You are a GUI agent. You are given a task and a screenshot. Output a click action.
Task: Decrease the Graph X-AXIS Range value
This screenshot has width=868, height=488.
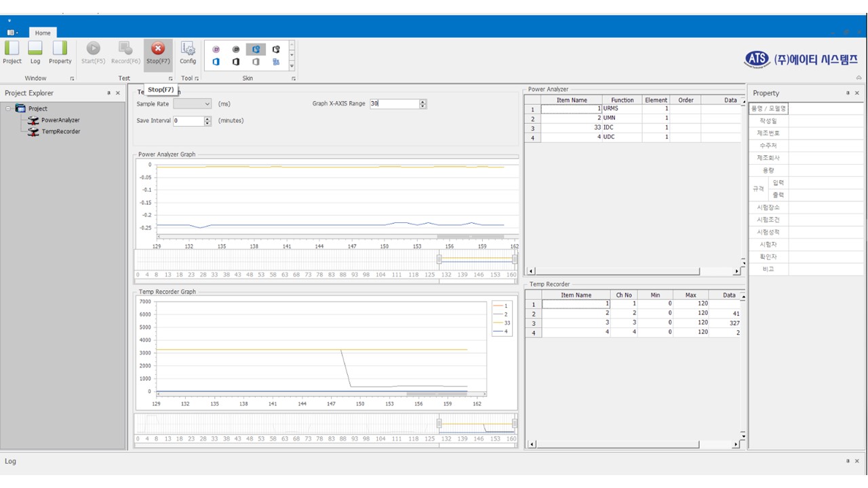point(423,106)
